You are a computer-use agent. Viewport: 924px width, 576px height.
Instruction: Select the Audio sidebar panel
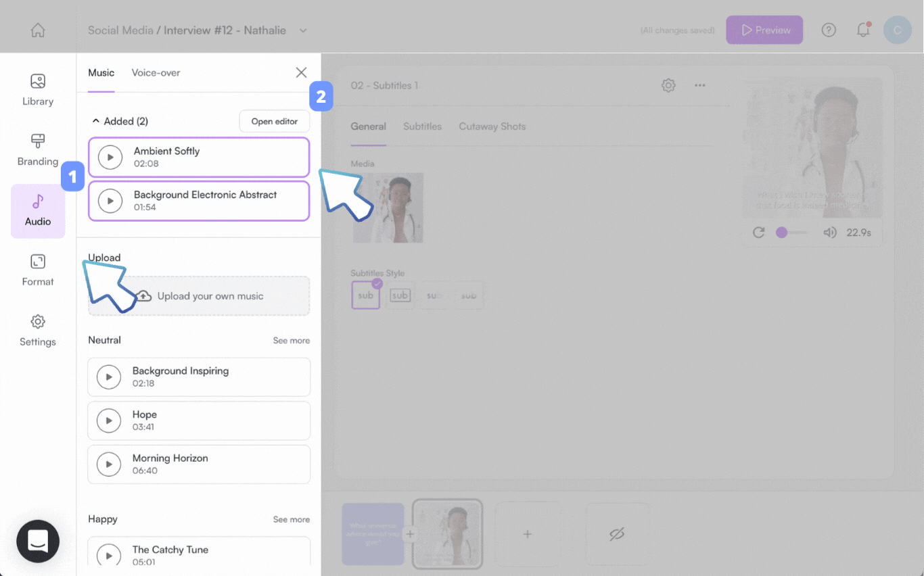pyautogui.click(x=38, y=211)
